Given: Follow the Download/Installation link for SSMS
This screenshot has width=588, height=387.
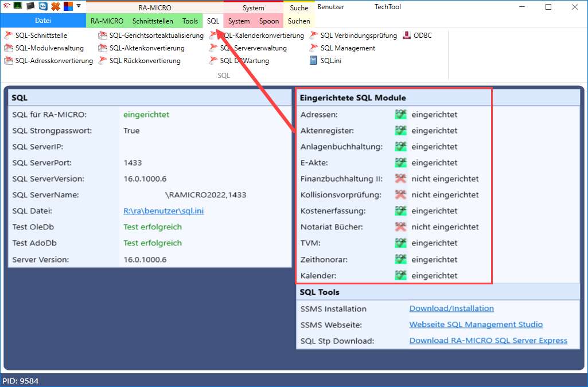Looking at the screenshot, I should (x=451, y=308).
